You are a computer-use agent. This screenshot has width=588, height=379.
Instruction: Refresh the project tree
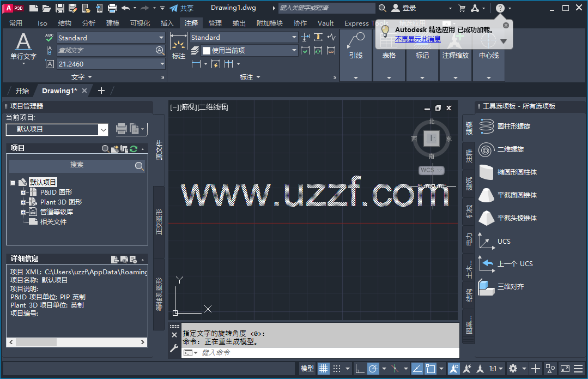pos(133,148)
